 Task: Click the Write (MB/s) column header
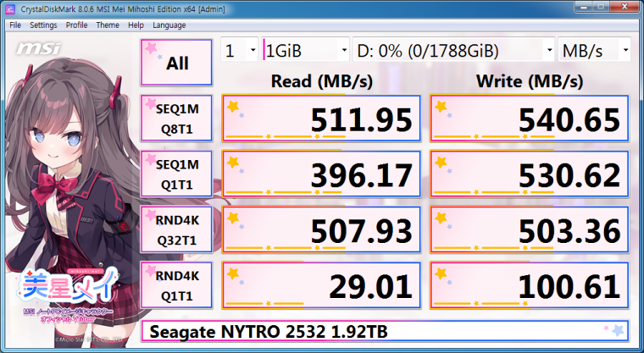pyautogui.click(x=530, y=81)
